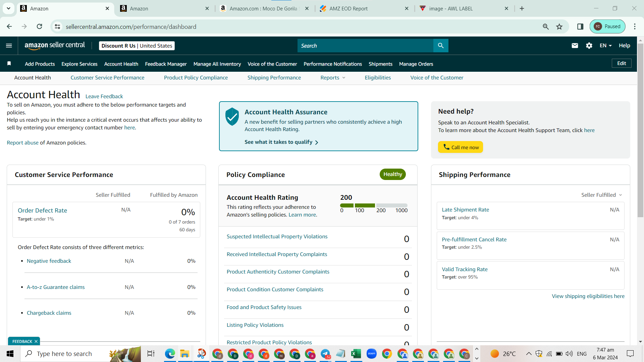Click the bookmark flag icon in the favorites bar
The height and width of the screenshot is (362, 644).
[x=9, y=64]
